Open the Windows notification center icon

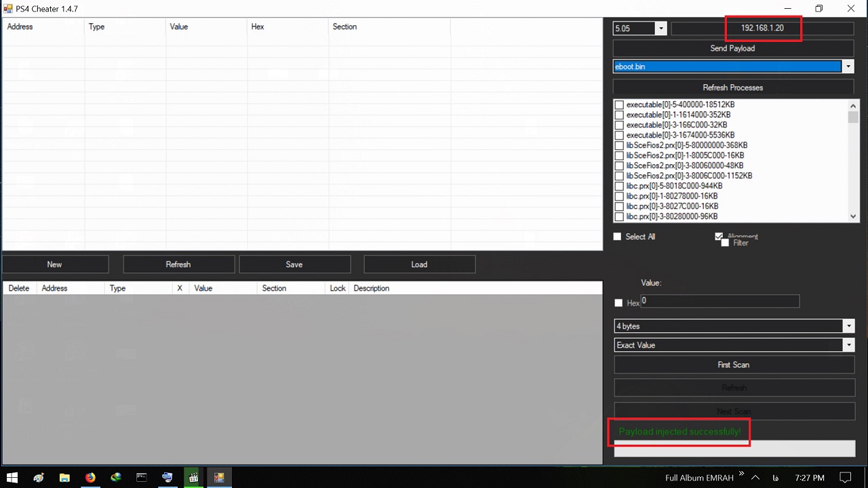pyautogui.click(x=845, y=478)
